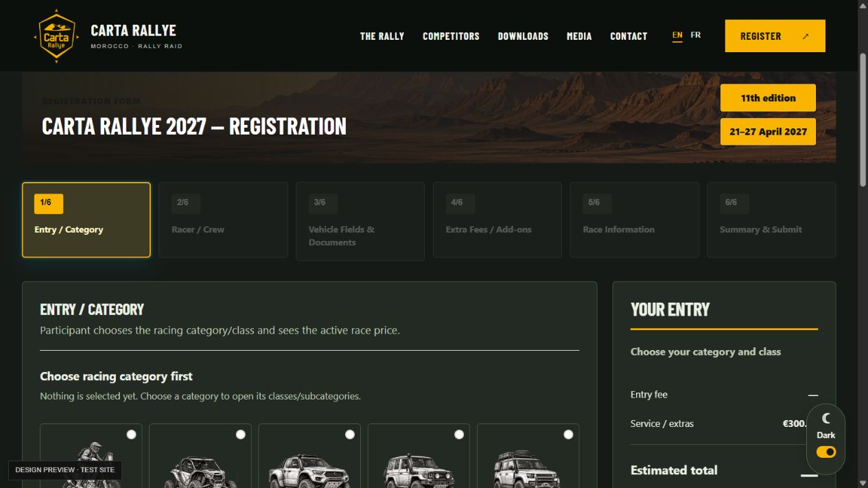The width and height of the screenshot is (868, 488).
Task: Select the boxy 4x4 with snorkel image
Action: click(419, 470)
